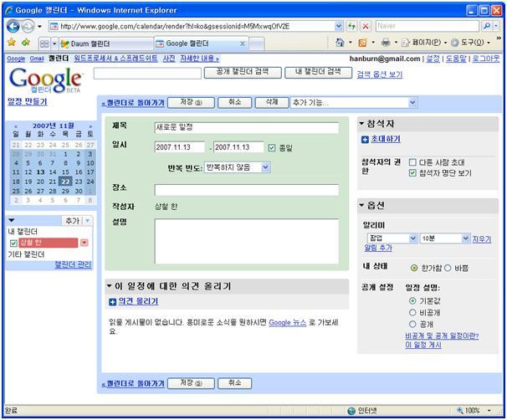Click the Google 캘린더 BETA logo
The image size is (507, 420).
pyautogui.click(x=45, y=79)
